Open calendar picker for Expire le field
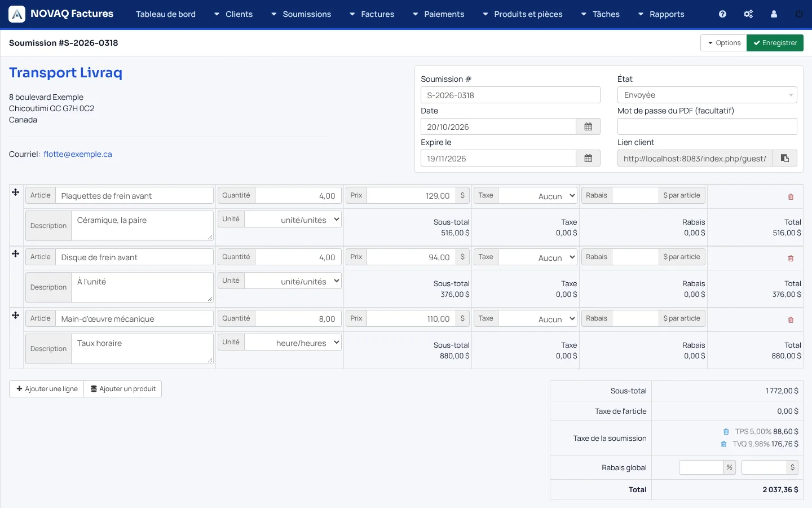The image size is (812, 508). pos(588,158)
